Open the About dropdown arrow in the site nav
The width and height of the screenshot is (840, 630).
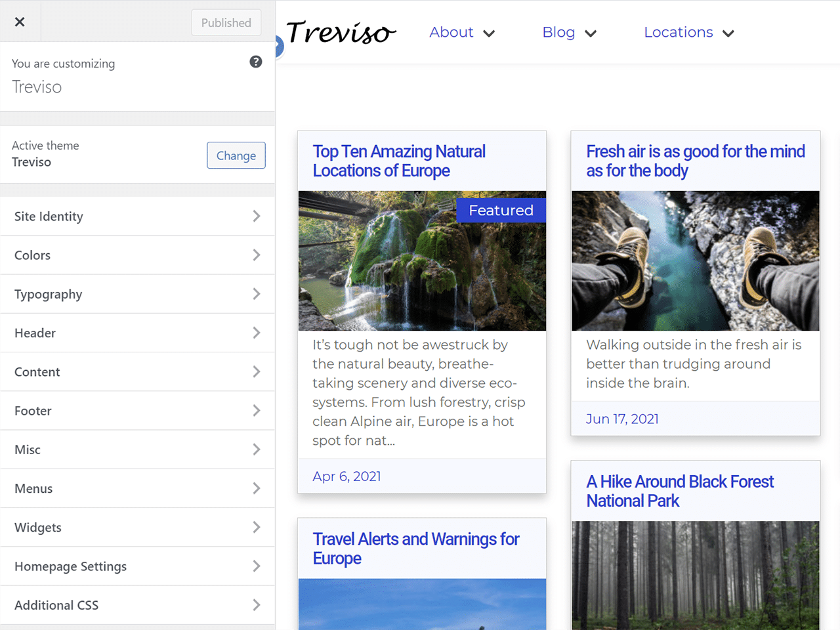[x=489, y=33]
